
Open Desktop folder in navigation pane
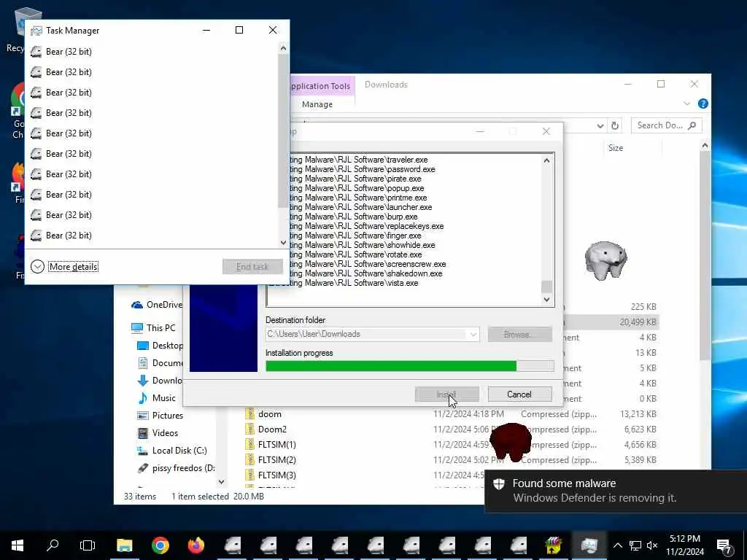160,346
